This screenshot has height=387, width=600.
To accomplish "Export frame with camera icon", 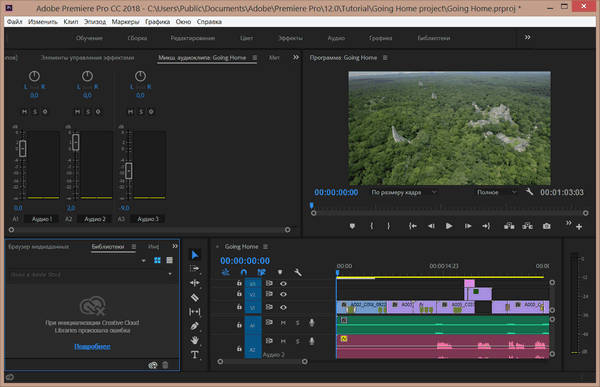I will (546, 226).
